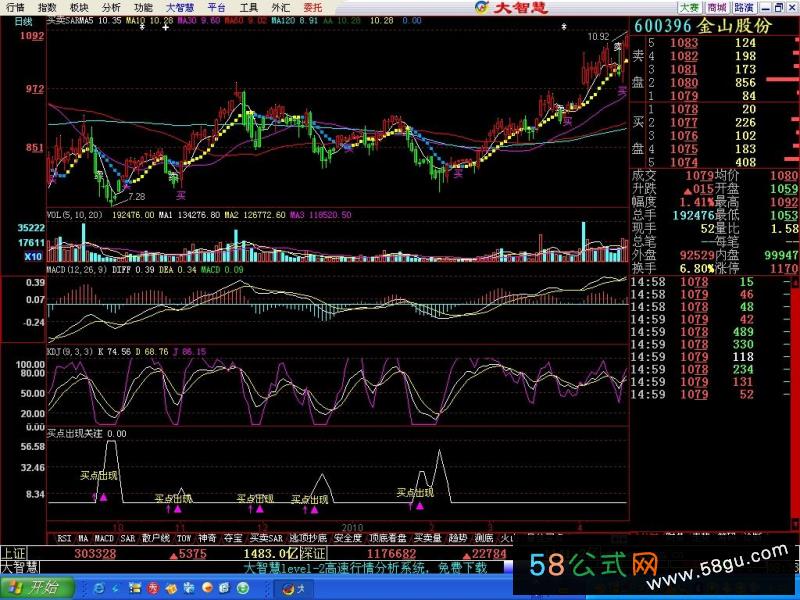Click the 7.28 low price label
Viewport: 800px width, 600px height.
coord(137,196)
